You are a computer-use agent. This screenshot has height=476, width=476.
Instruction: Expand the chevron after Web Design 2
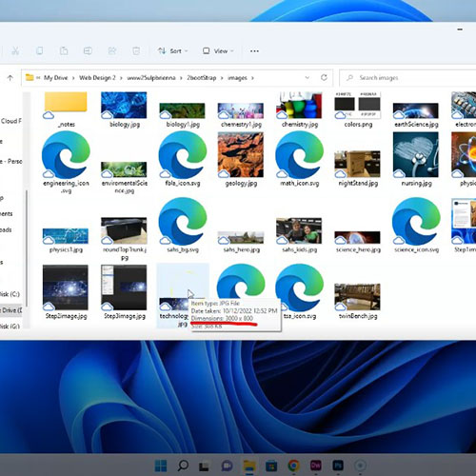(x=121, y=78)
